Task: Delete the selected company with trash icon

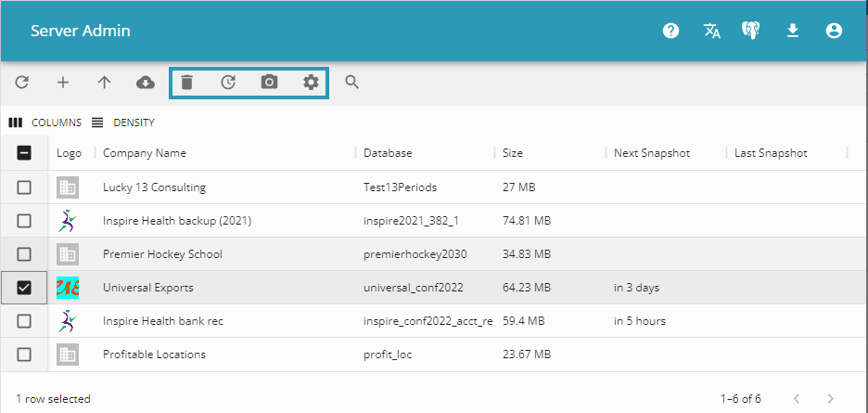Action: point(186,83)
